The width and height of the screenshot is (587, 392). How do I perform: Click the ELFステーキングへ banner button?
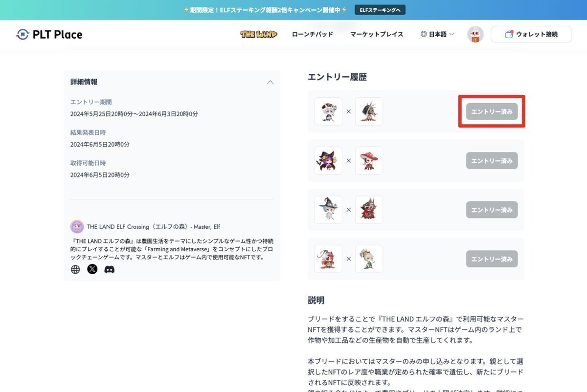(x=380, y=10)
